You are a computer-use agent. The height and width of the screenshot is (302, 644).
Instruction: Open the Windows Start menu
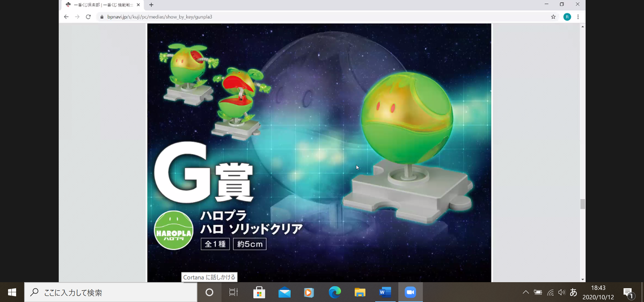coord(12,292)
